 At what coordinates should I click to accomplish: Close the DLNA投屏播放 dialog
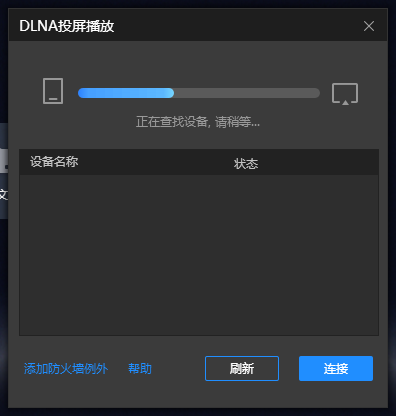(369, 26)
